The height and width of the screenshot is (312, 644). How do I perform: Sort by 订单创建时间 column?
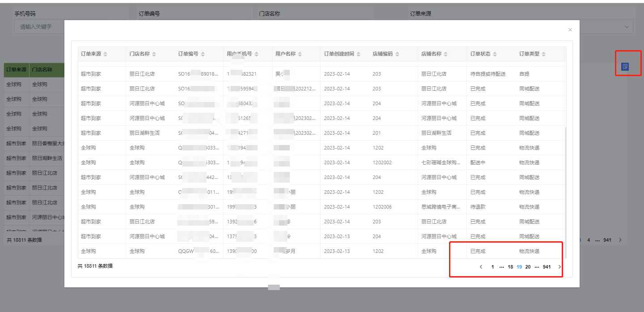pyautogui.click(x=358, y=54)
